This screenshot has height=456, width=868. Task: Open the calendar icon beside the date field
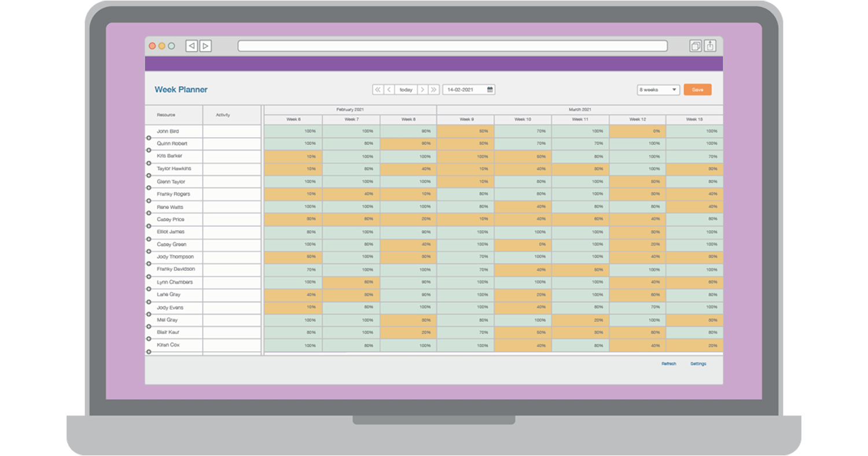tap(489, 90)
